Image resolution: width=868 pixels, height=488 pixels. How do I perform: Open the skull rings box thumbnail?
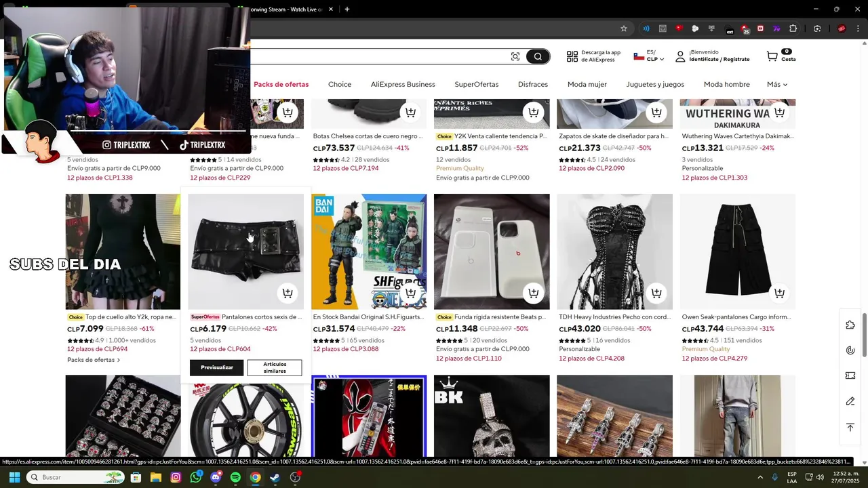tap(123, 415)
